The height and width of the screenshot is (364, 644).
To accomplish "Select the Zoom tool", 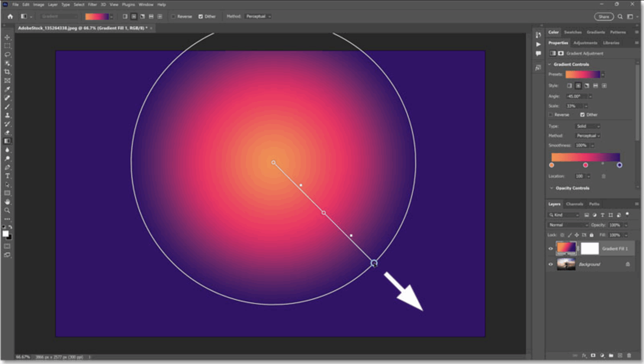I will [x=7, y=211].
